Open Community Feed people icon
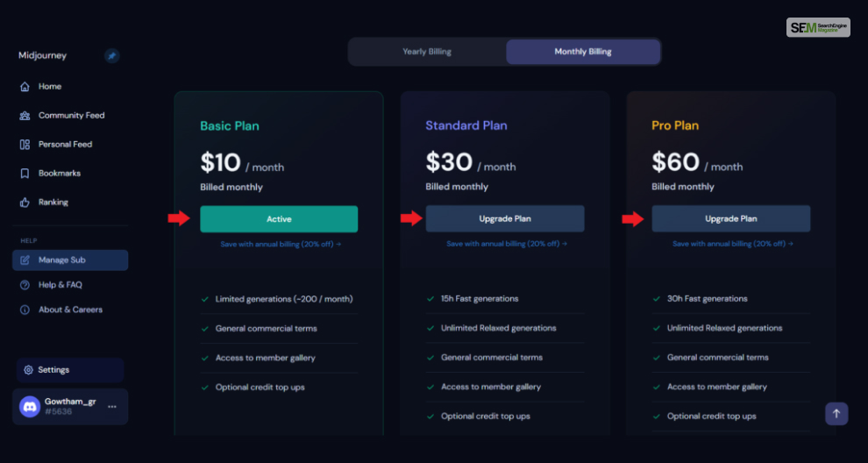Image resolution: width=868 pixels, height=463 pixels. (25, 116)
